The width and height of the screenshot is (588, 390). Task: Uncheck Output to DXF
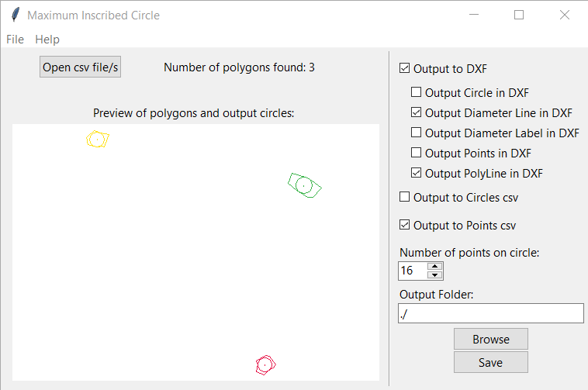click(404, 68)
